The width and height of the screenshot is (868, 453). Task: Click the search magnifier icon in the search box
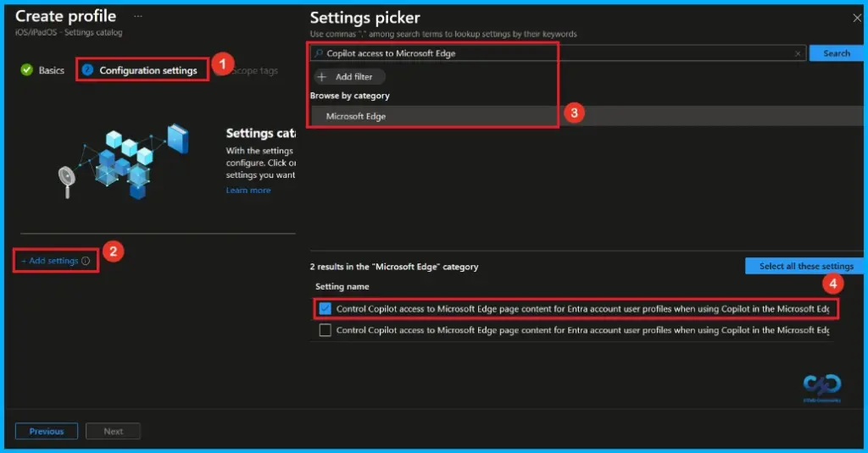tap(319, 53)
